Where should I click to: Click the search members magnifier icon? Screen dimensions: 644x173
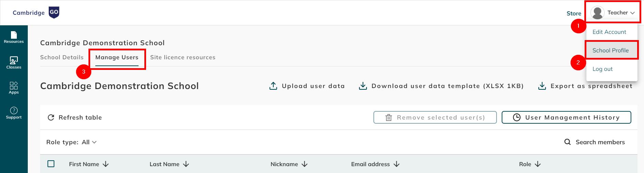click(568, 142)
